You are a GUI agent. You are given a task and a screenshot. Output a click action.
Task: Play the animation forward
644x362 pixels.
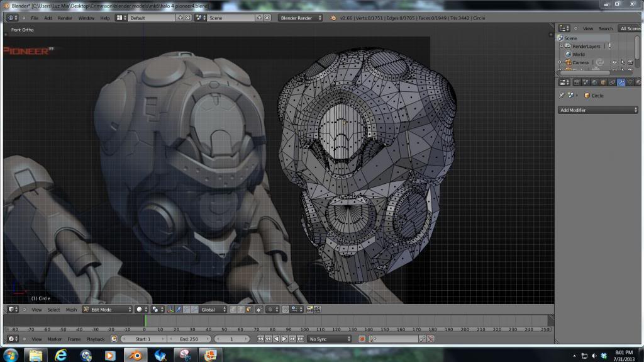click(x=284, y=339)
